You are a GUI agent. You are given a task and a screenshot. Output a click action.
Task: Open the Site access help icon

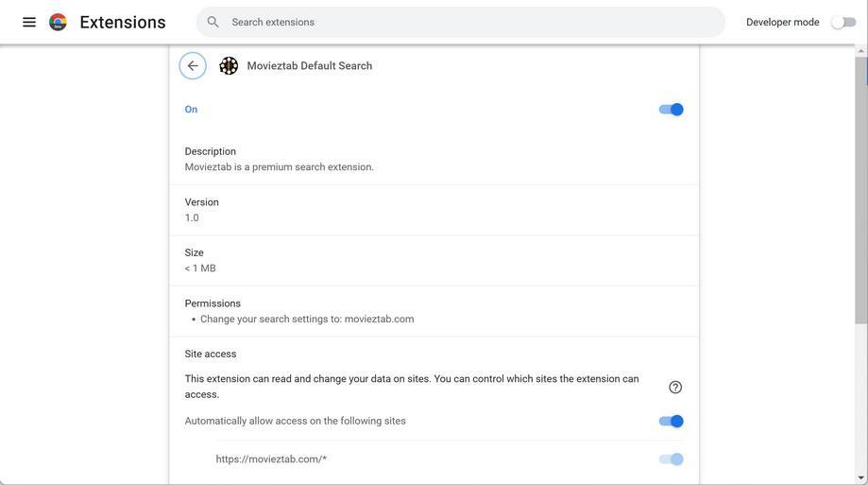(675, 387)
